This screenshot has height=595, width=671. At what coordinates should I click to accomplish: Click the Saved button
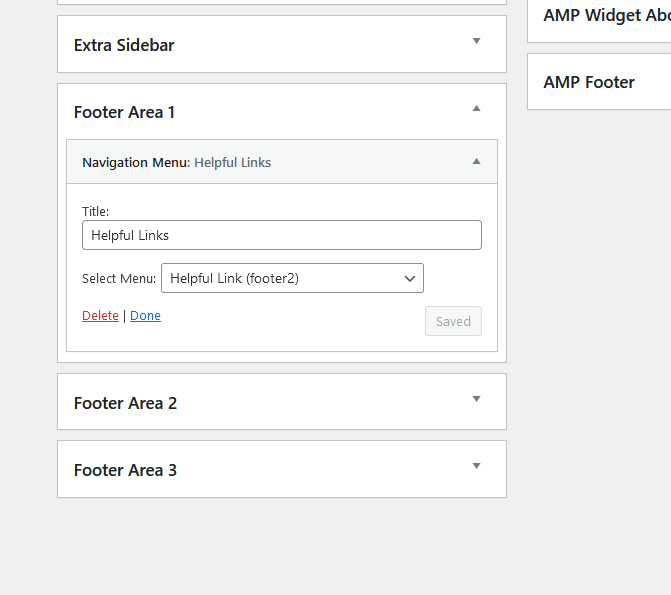[453, 321]
